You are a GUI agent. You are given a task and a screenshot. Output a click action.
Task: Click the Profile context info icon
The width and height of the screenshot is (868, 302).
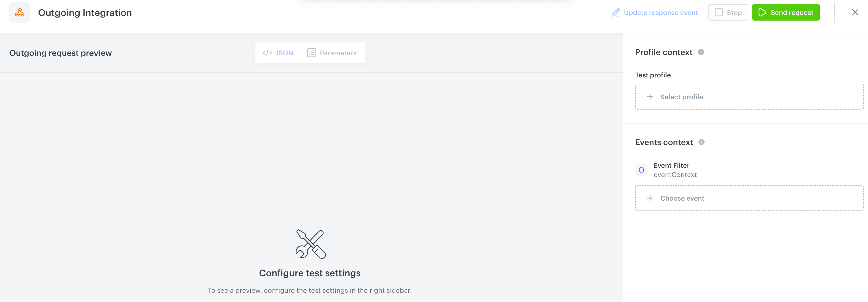701,52
